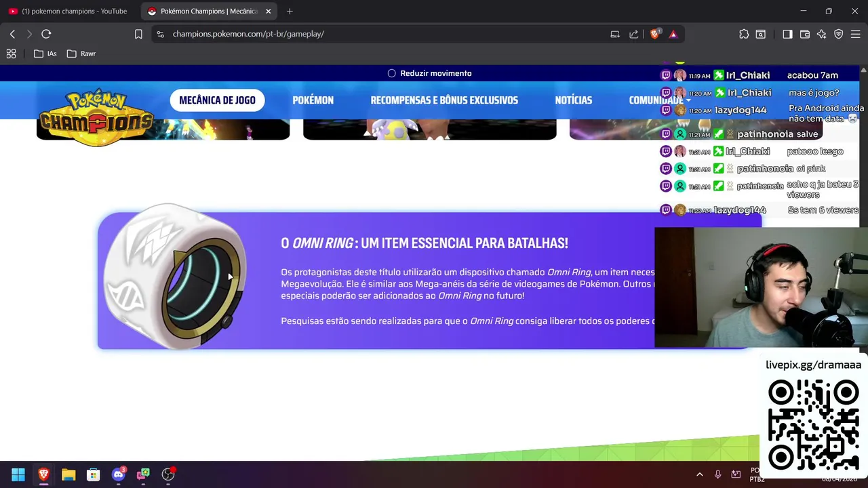Click the page scrollbar up arrow
The width and height of the screenshot is (868, 488).
863,69
